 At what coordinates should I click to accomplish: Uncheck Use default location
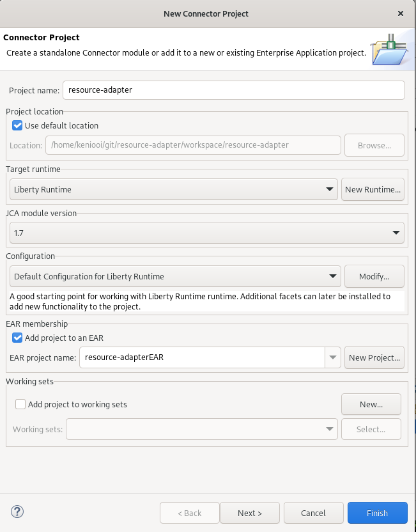click(x=18, y=125)
